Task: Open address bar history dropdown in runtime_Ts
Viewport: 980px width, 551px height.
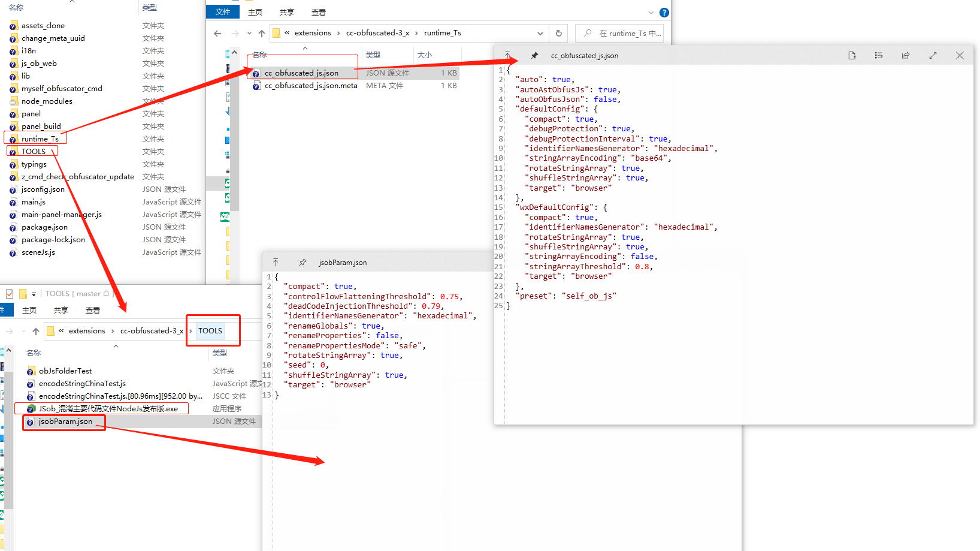Action: [x=540, y=34]
